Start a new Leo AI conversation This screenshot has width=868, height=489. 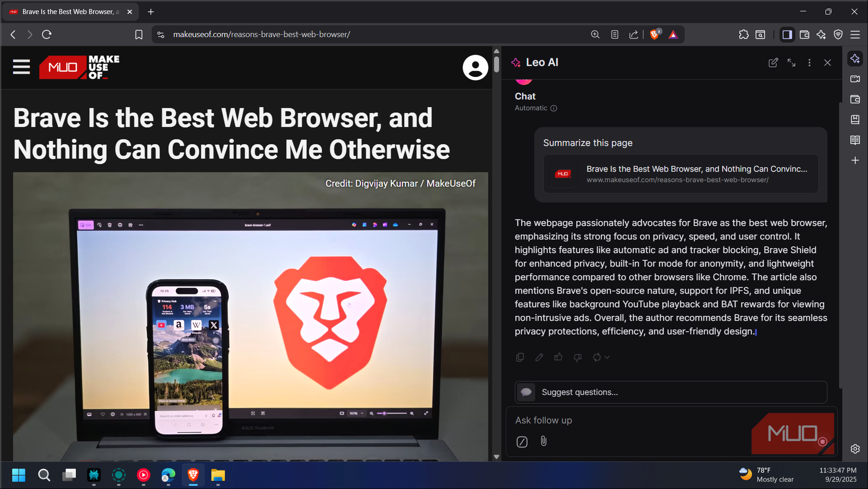pos(773,63)
